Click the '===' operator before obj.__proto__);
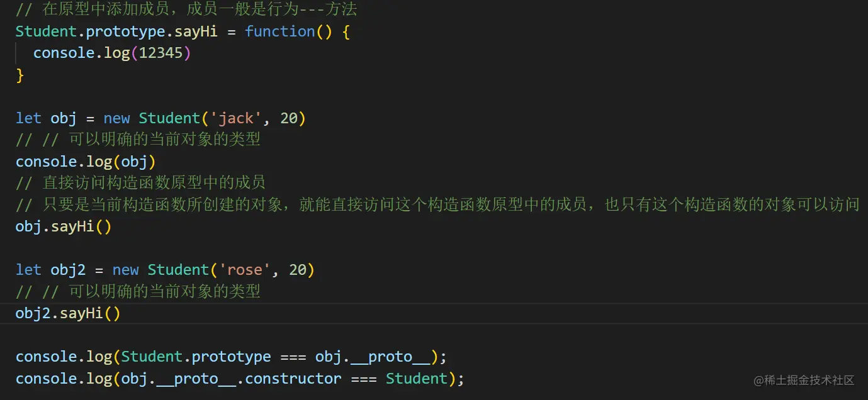 click(x=293, y=357)
